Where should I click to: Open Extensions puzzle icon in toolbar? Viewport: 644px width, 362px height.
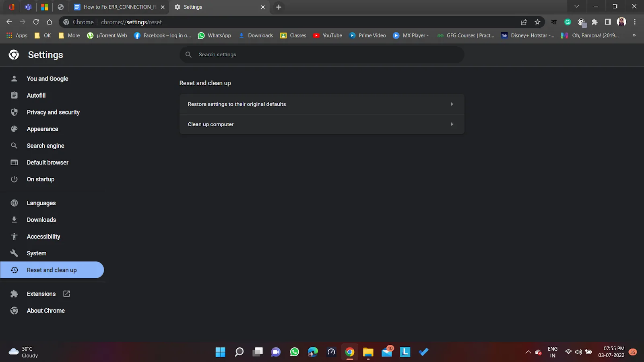click(594, 22)
